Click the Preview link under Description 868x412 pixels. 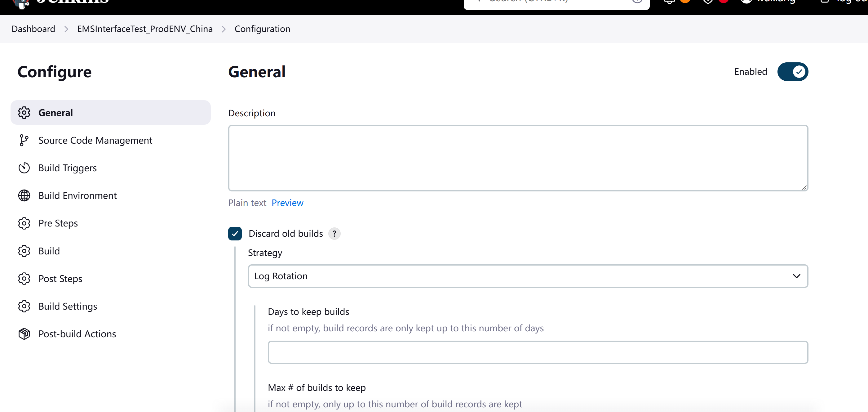(287, 203)
